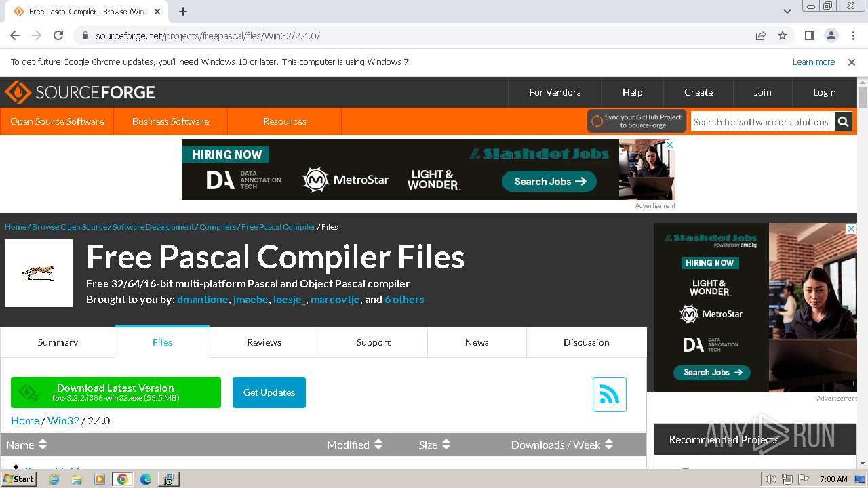Click Download Latest Version button
This screenshot has height=488, width=868.
coord(116,392)
